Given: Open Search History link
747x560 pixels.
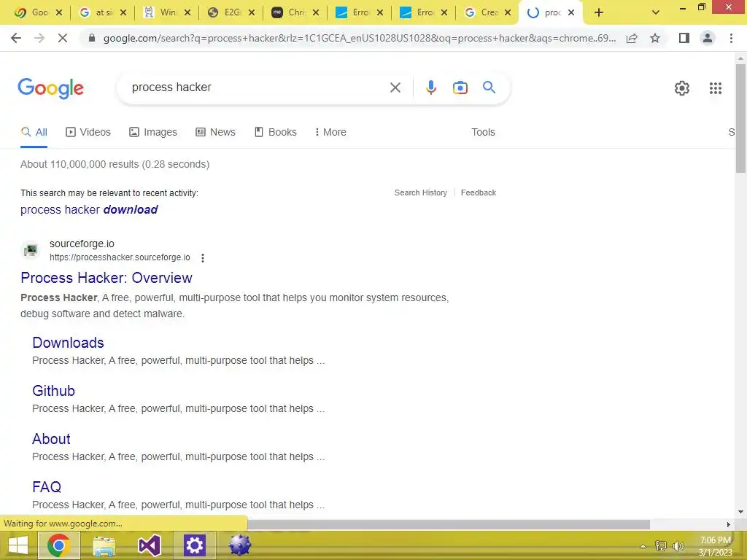Looking at the screenshot, I should [x=421, y=192].
